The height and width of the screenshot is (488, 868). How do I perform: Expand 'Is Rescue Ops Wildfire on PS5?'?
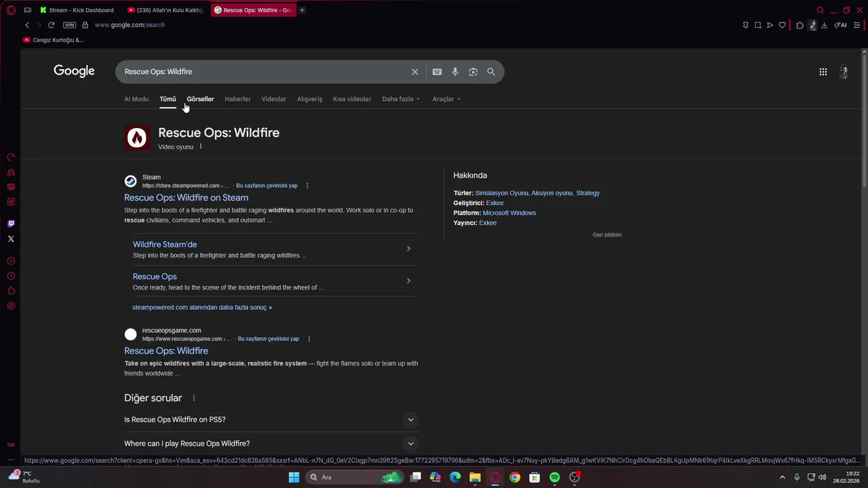click(271, 420)
